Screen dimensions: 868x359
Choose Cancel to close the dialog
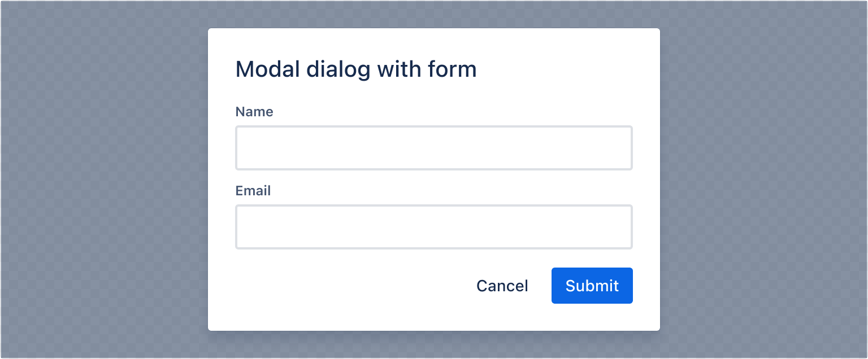pos(502,286)
